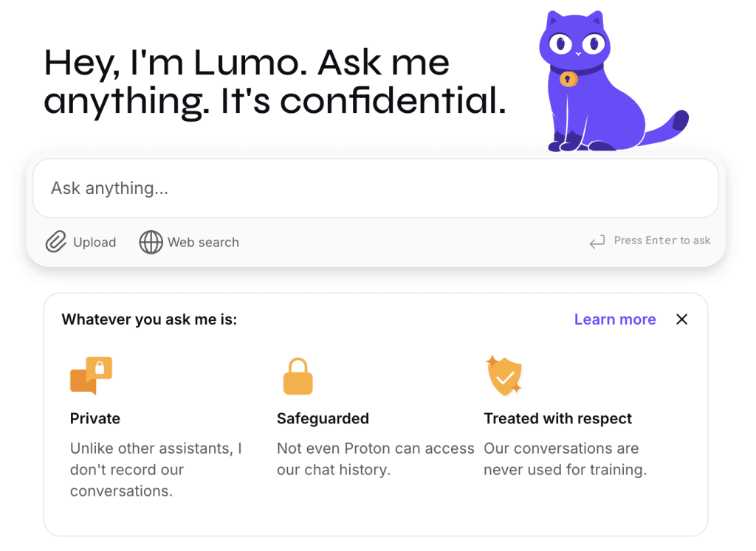The image size is (756, 551).
Task: Click the enter arrow icon near 'Press Enter to ask'
Action: [x=597, y=240]
